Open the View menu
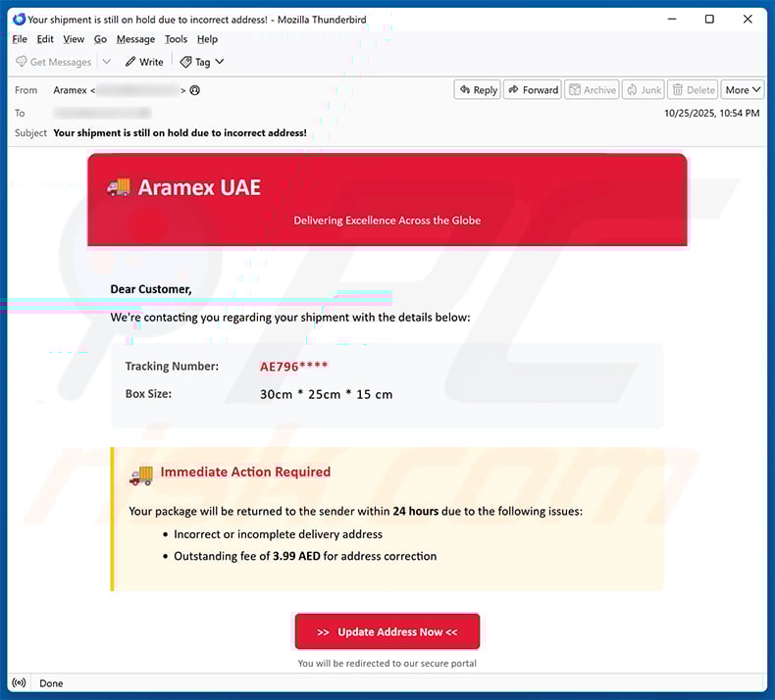The width and height of the screenshot is (775, 700). click(x=74, y=39)
